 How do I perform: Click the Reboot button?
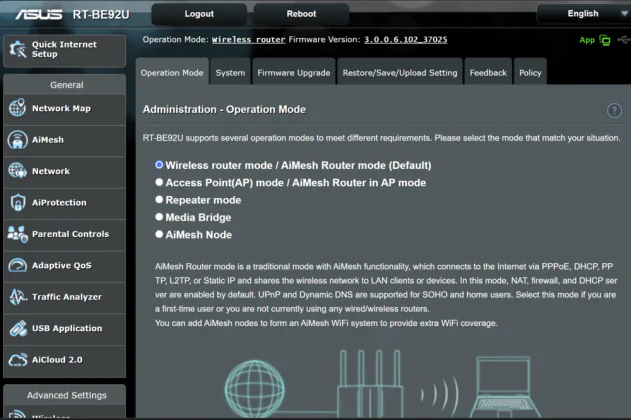(301, 14)
